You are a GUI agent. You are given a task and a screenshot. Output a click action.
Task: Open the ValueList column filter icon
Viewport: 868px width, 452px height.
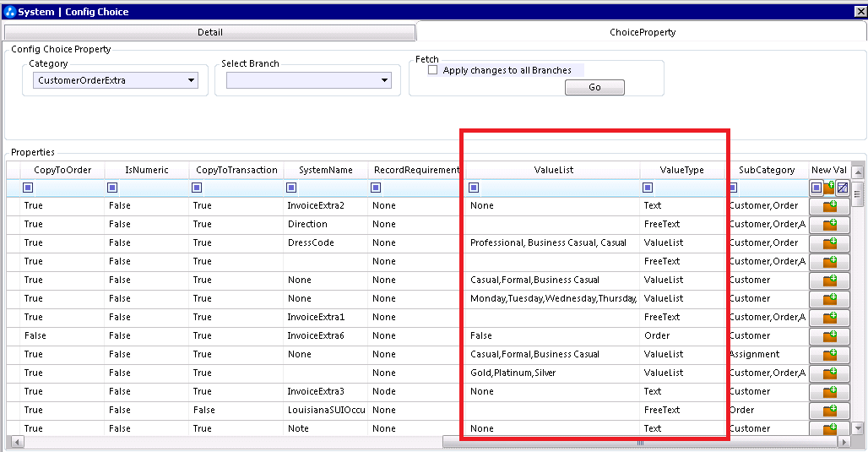point(474,188)
